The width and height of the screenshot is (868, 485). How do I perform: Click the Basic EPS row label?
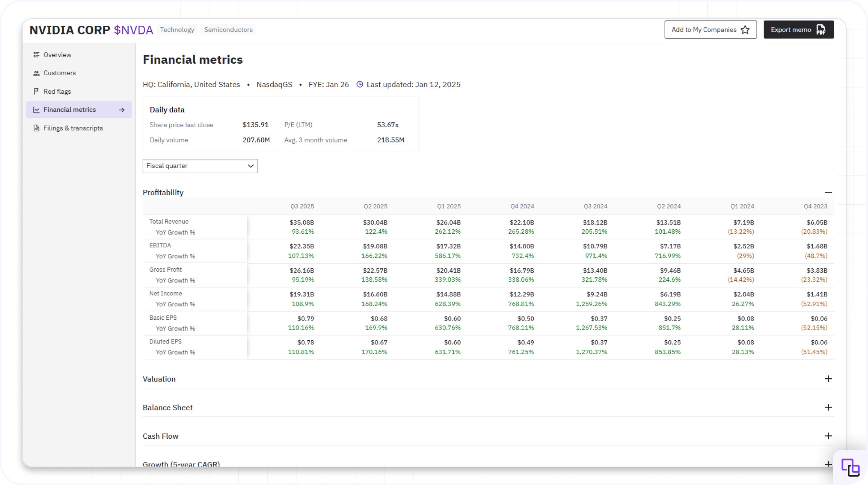163,318
